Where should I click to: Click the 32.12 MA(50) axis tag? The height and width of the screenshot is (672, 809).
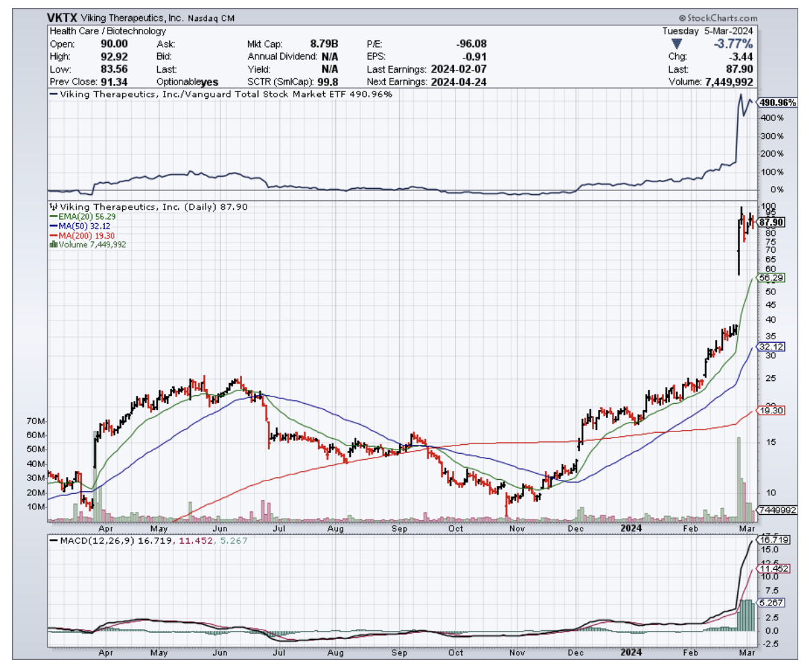click(768, 347)
